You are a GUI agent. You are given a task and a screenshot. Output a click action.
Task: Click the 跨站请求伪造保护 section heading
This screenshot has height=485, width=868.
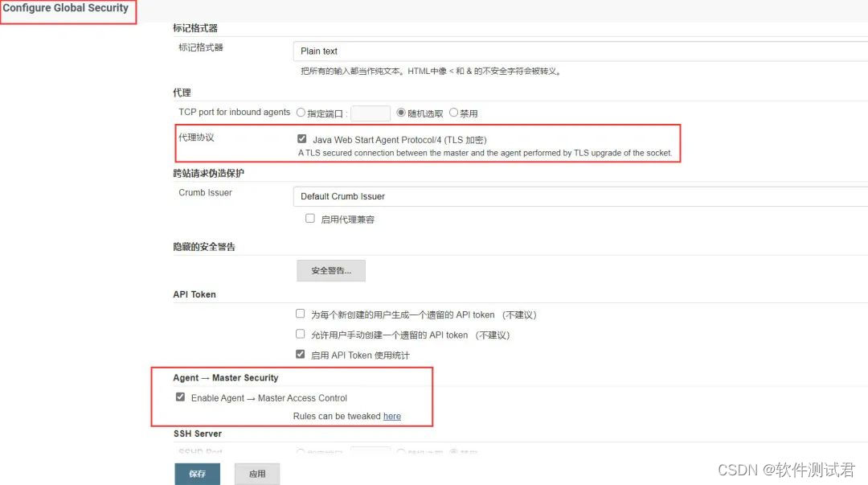pos(209,173)
